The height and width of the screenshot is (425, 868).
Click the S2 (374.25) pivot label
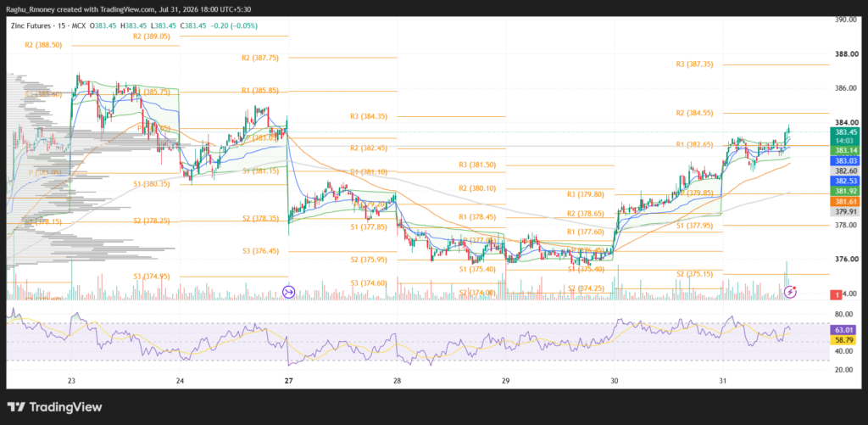587,288
